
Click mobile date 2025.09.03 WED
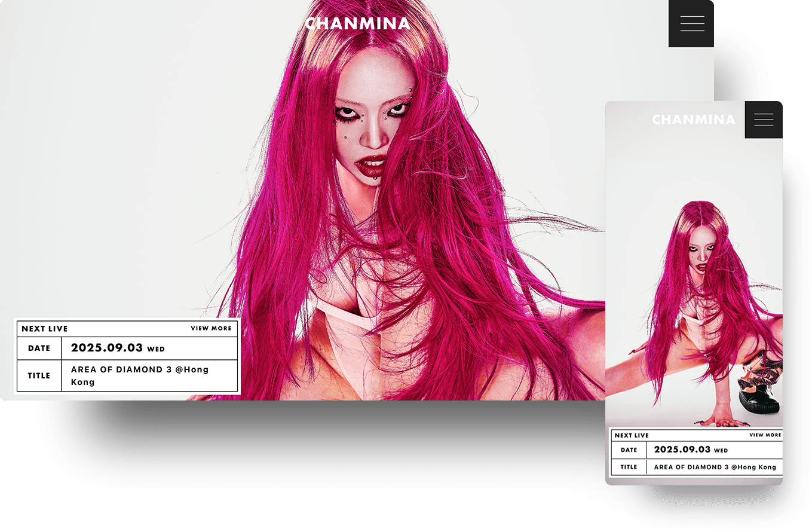[x=691, y=450]
